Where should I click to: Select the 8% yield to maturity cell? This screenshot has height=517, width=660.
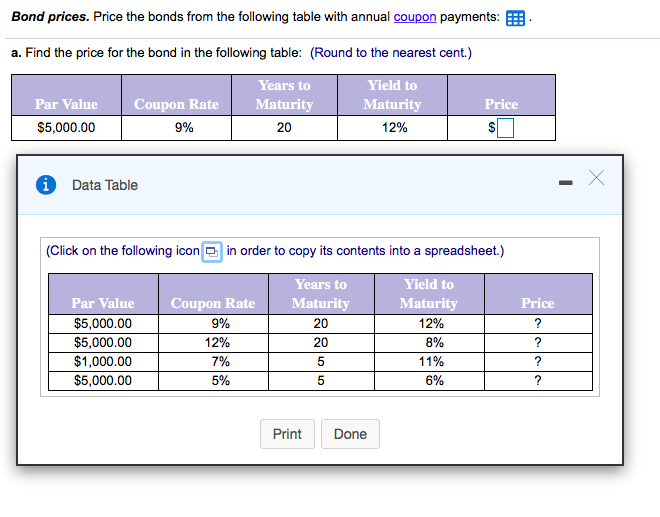(429, 343)
